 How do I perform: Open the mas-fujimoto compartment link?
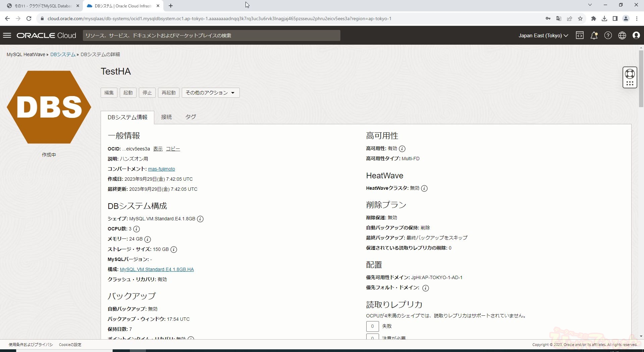161,169
